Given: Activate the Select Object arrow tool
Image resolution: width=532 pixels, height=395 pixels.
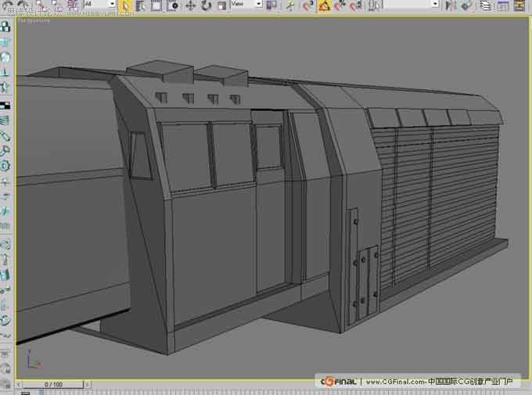Looking at the screenshot, I should [x=125, y=5].
